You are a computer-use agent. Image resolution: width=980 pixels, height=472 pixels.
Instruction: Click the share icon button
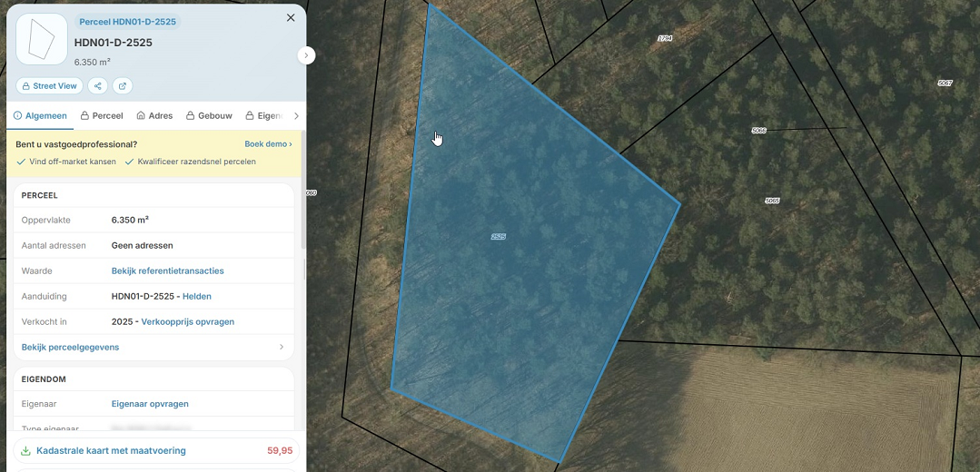[x=97, y=86]
